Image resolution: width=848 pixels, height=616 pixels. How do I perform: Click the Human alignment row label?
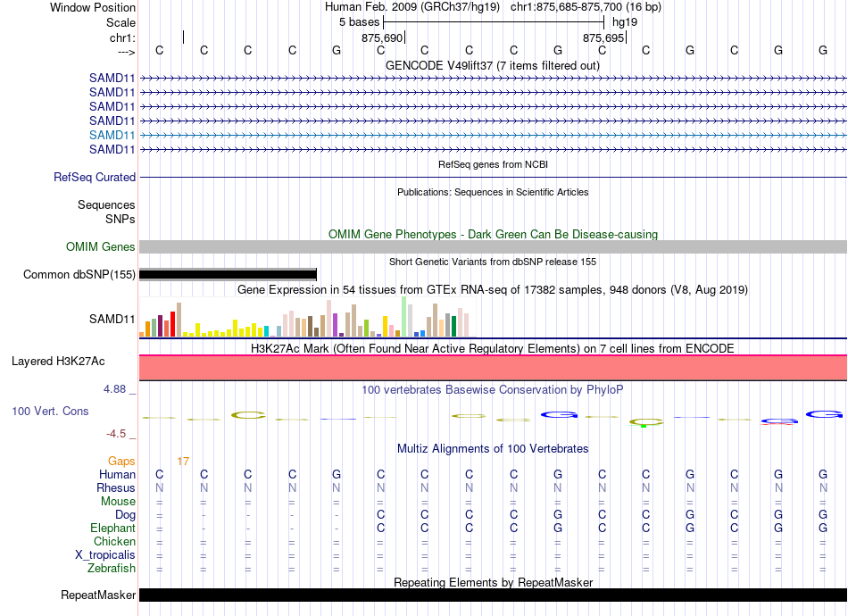pyautogui.click(x=117, y=474)
